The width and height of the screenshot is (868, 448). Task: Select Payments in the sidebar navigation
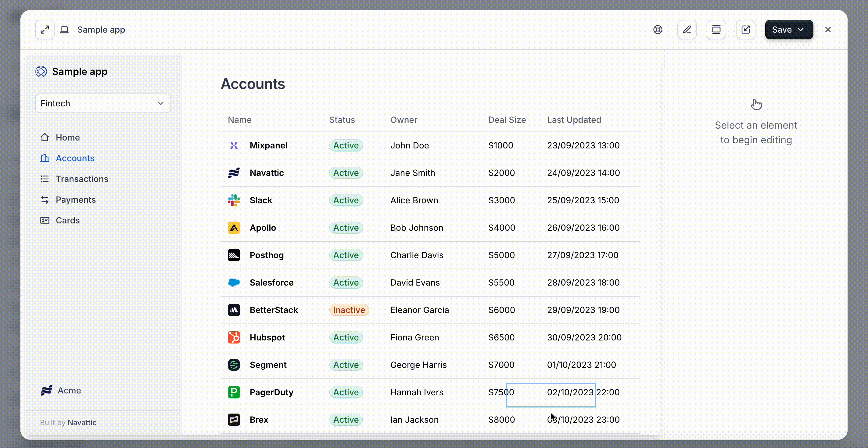click(x=75, y=200)
